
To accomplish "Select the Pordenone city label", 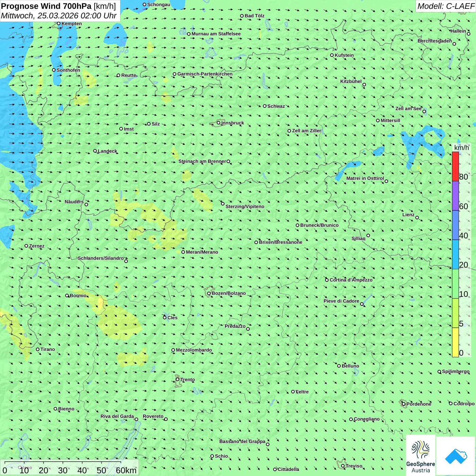I will tap(419, 404).
